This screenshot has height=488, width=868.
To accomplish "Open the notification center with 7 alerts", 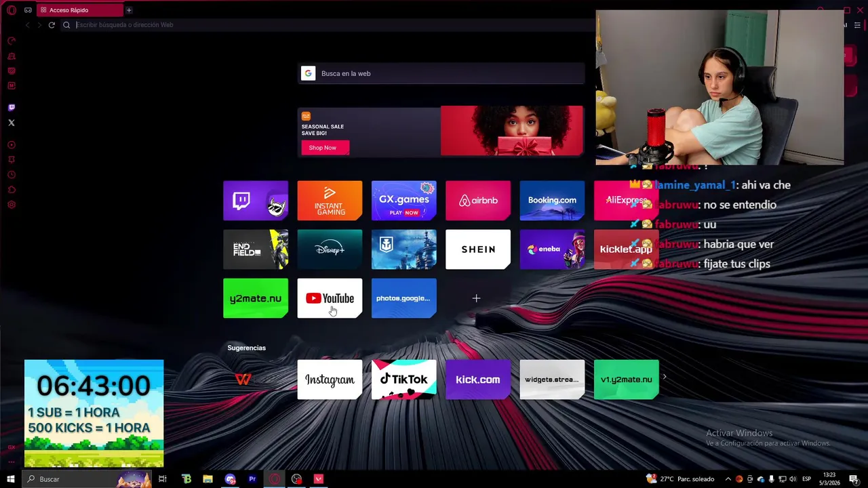I will pyautogui.click(x=855, y=479).
